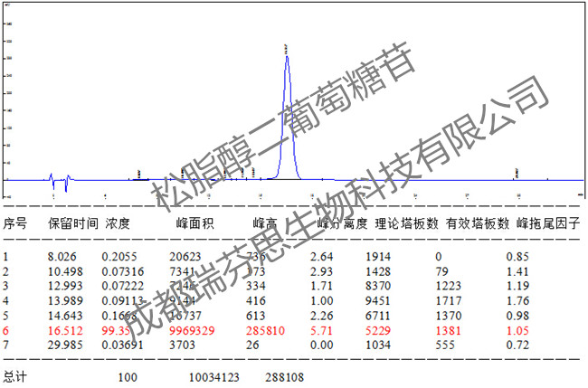Image resolution: width=588 pixels, height=388 pixels.
Task: Select resolution value 2.26
Action: coord(322,316)
